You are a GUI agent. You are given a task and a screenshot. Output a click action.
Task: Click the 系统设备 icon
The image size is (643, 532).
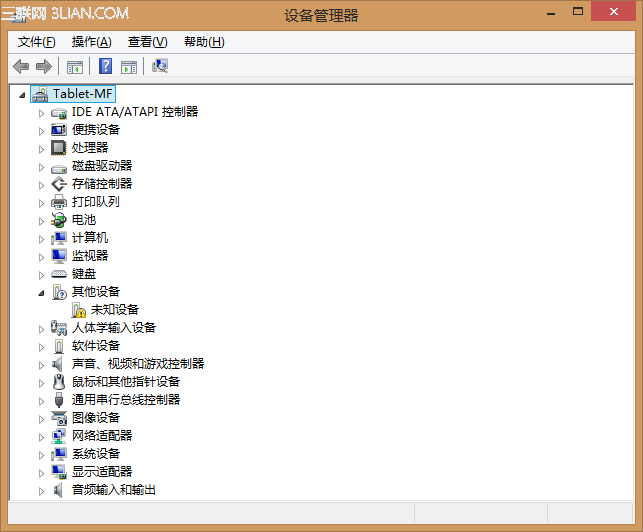click(x=59, y=454)
